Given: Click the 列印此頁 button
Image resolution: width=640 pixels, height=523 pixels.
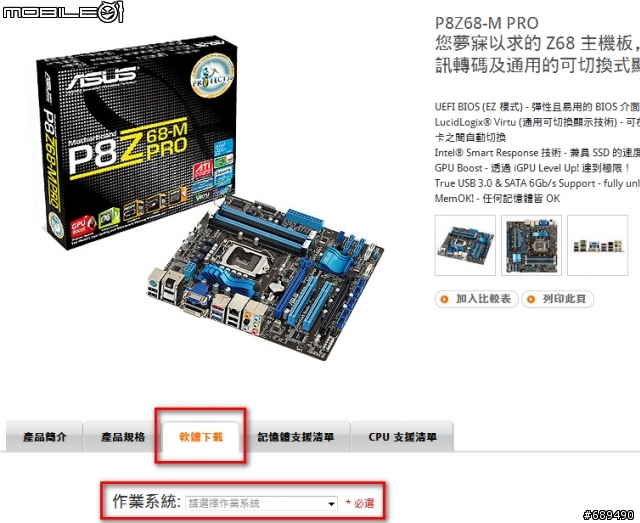Looking at the screenshot, I should click(558, 299).
